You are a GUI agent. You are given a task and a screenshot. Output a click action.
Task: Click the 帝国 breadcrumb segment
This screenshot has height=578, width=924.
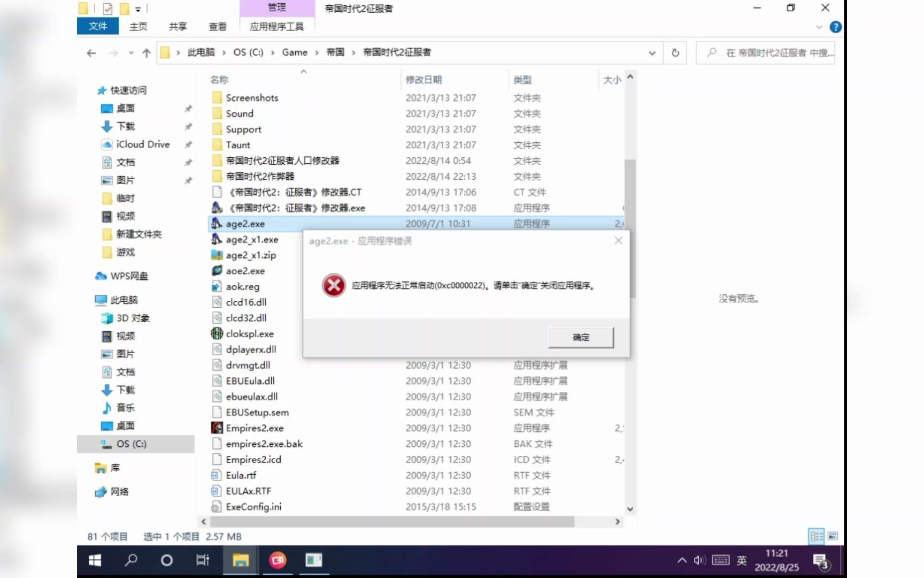click(335, 52)
